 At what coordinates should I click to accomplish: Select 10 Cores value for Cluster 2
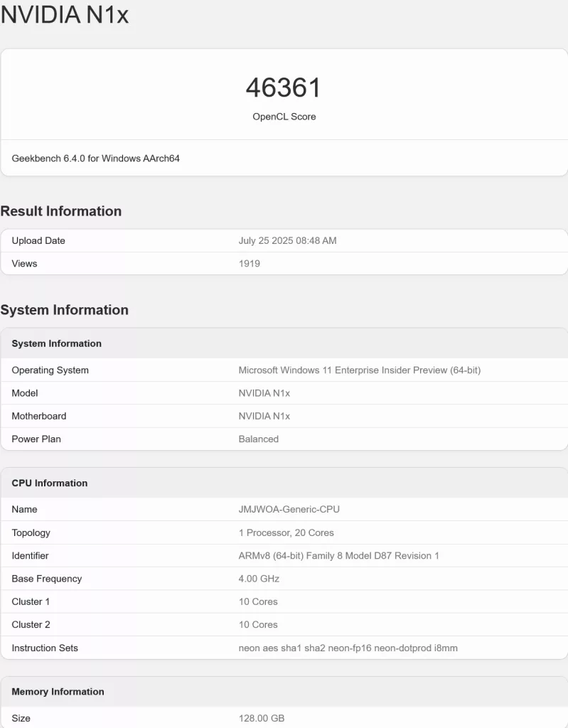pyautogui.click(x=258, y=624)
